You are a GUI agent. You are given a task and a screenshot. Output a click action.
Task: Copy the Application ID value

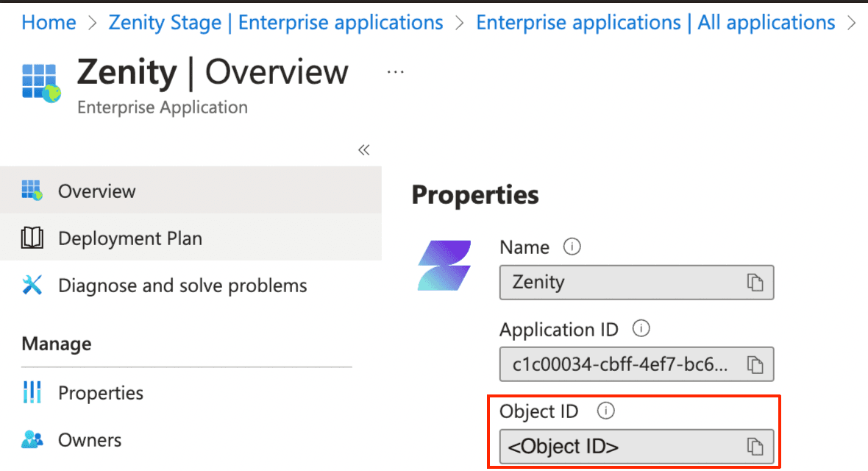755,364
